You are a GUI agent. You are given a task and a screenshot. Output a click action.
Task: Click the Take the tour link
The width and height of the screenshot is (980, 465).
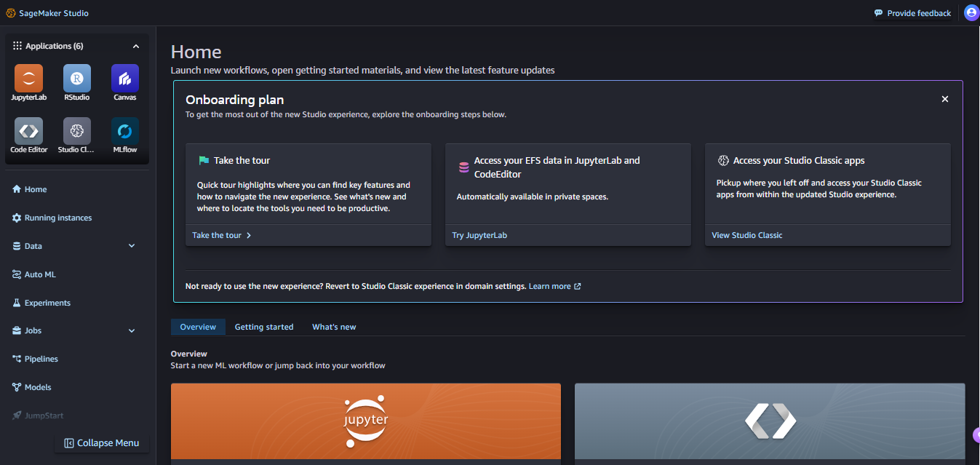(217, 236)
